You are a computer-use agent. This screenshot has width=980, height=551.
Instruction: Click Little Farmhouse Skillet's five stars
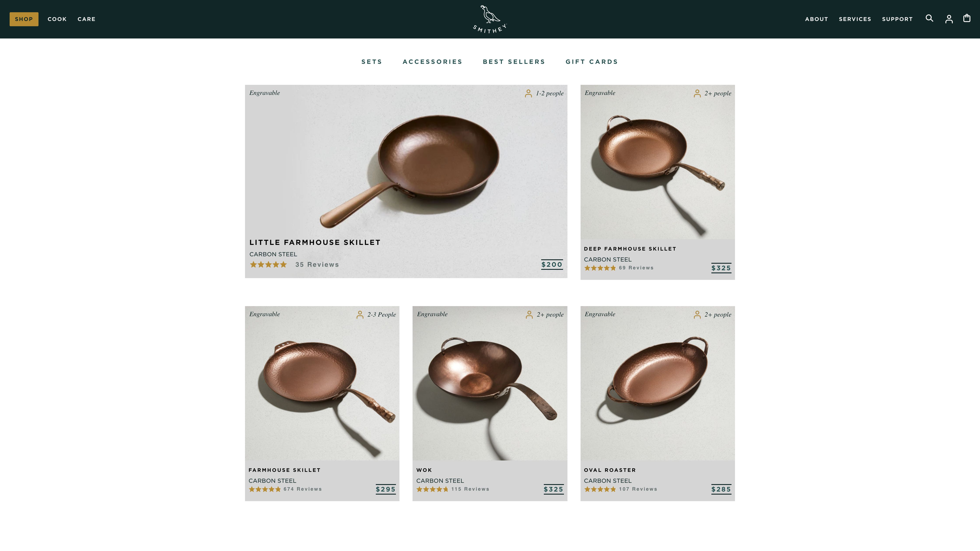pyautogui.click(x=268, y=265)
